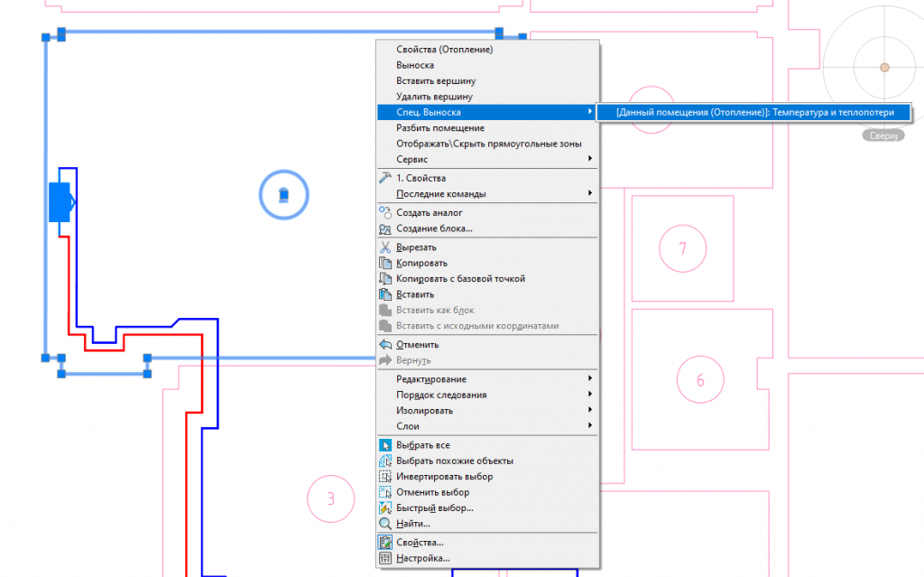Viewport: 924px width, 577px height.
Task: Click Создание блока icon
Action: point(384,228)
